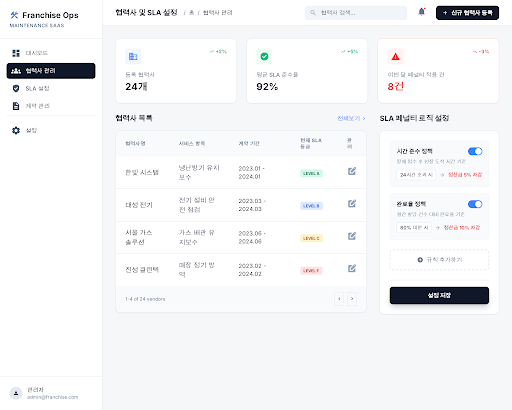This screenshot has width=512, height=410.
Task: Click the building icon on 등록 협력사 card
Action: click(x=133, y=56)
